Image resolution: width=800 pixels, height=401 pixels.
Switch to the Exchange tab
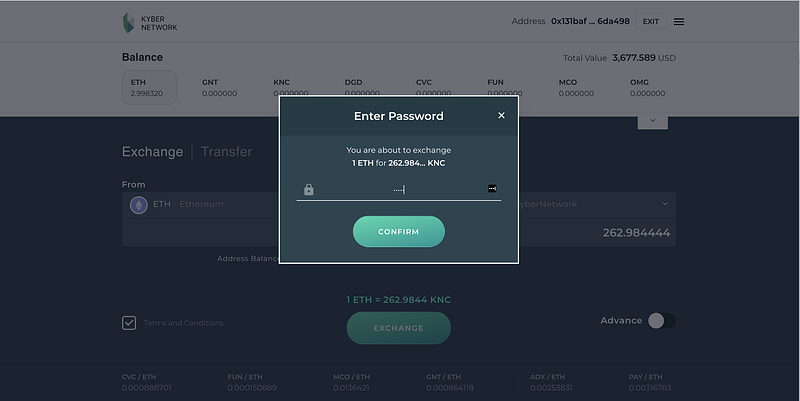[x=152, y=152]
